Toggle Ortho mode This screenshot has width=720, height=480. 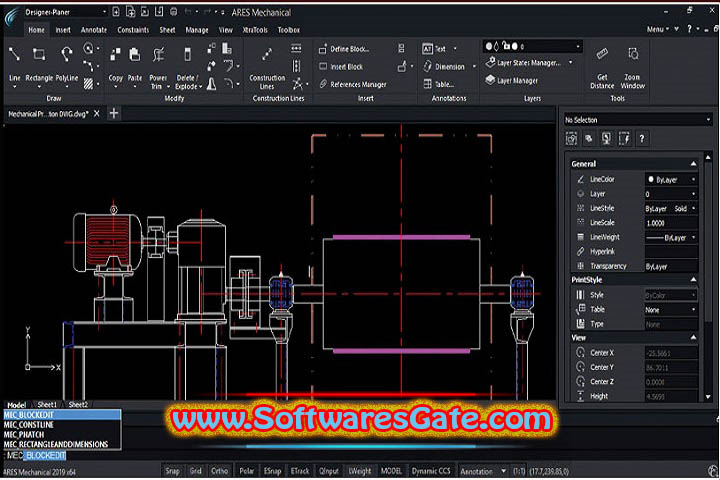pos(219,471)
